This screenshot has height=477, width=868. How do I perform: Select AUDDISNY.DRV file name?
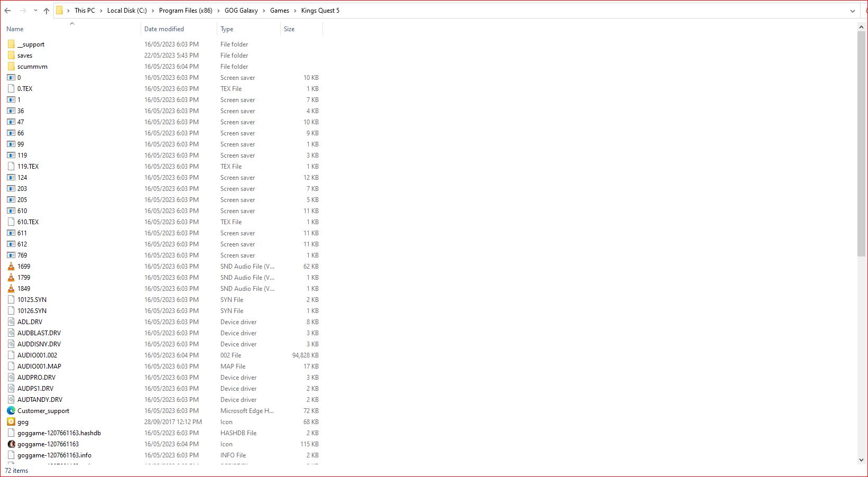pyautogui.click(x=39, y=344)
